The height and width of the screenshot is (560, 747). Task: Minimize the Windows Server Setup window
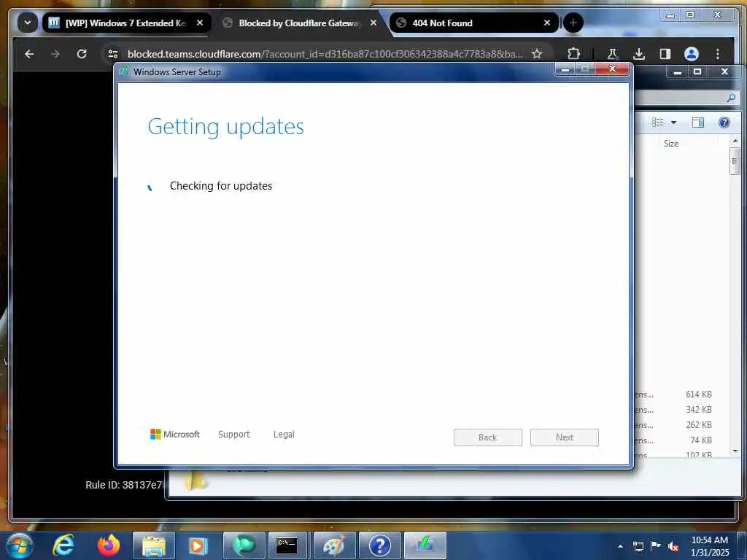[x=565, y=69]
